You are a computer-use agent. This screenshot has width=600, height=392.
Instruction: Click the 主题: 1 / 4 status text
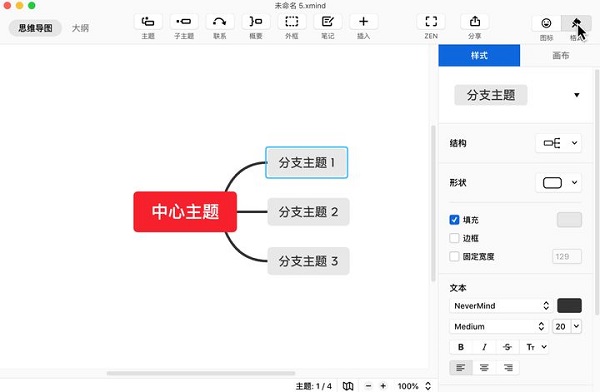313,386
